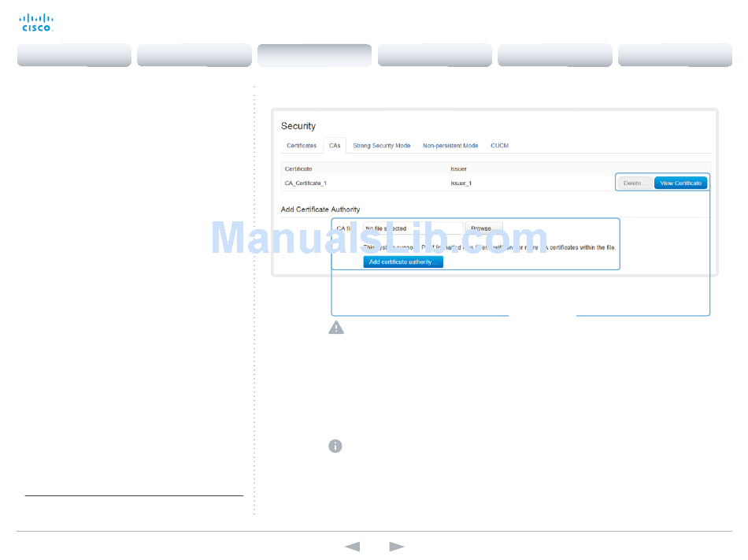This screenshot has width=748, height=560.
Task: Open the Certificates tab
Action: pos(302,146)
